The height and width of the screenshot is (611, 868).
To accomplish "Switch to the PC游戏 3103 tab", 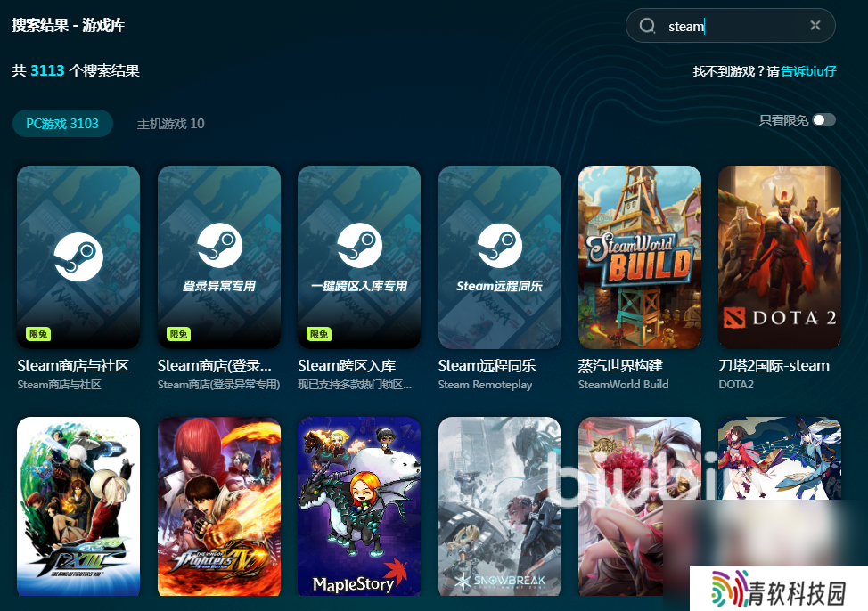I will point(62,124).
